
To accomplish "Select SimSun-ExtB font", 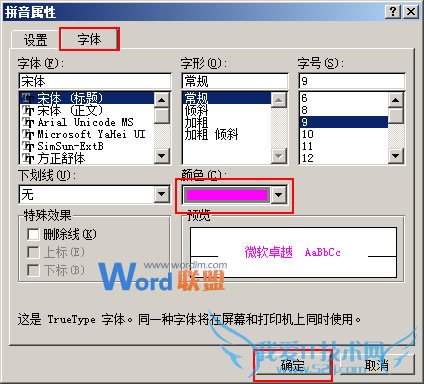I will click(x=87, y=146).
